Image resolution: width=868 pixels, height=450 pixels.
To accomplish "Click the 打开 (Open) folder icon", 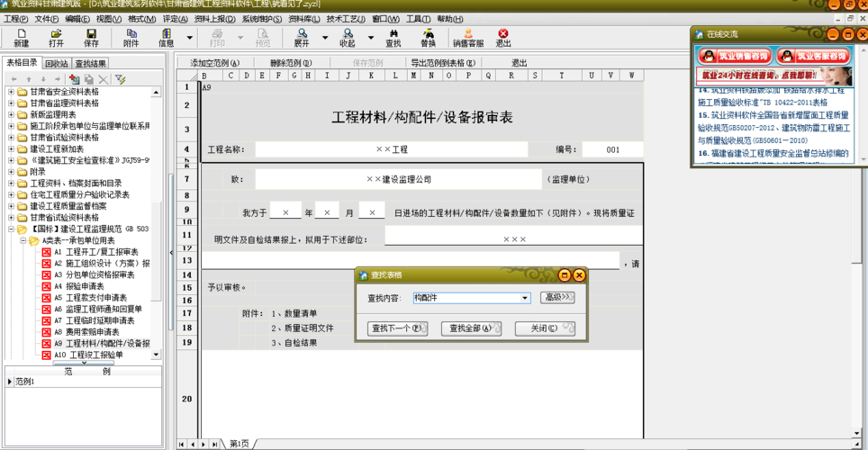I will (x=56, y=38).
